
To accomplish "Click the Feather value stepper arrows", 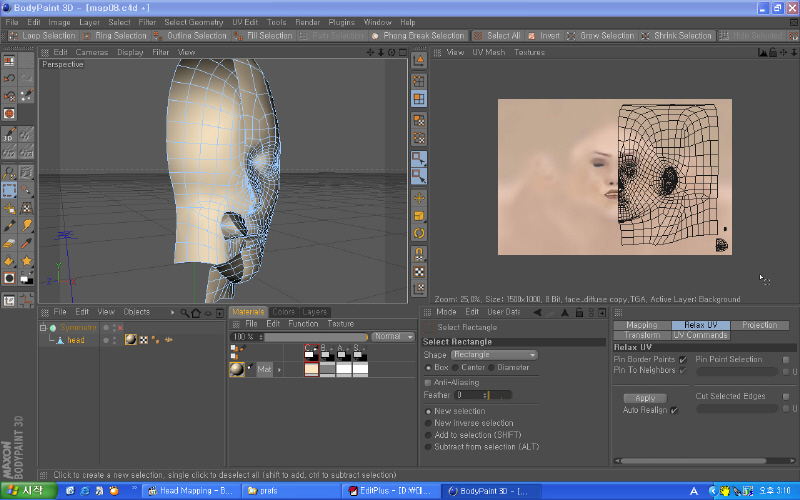I will [x=485, y=395].
